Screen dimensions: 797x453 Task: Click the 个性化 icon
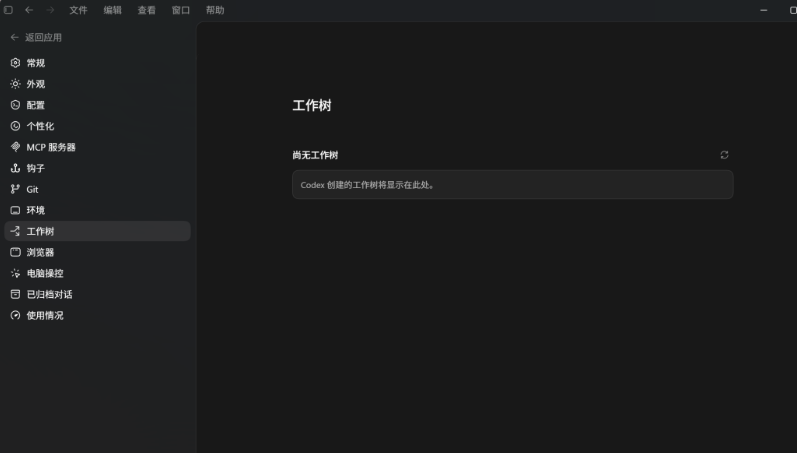tap(15, 126)
